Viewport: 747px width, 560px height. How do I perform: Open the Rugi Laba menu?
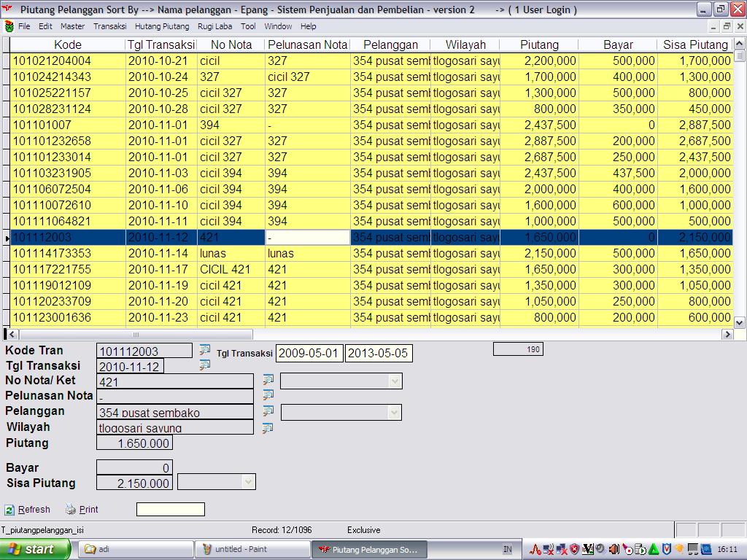tap(214, 26)
